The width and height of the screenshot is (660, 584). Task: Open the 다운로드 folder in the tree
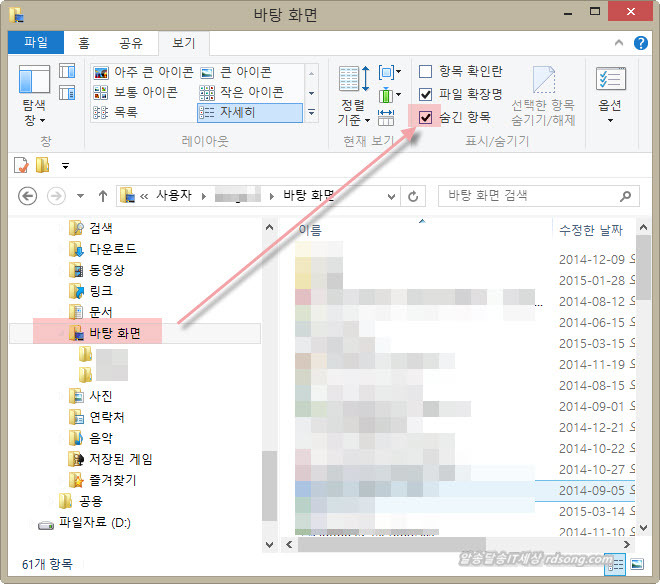(112, 249)
